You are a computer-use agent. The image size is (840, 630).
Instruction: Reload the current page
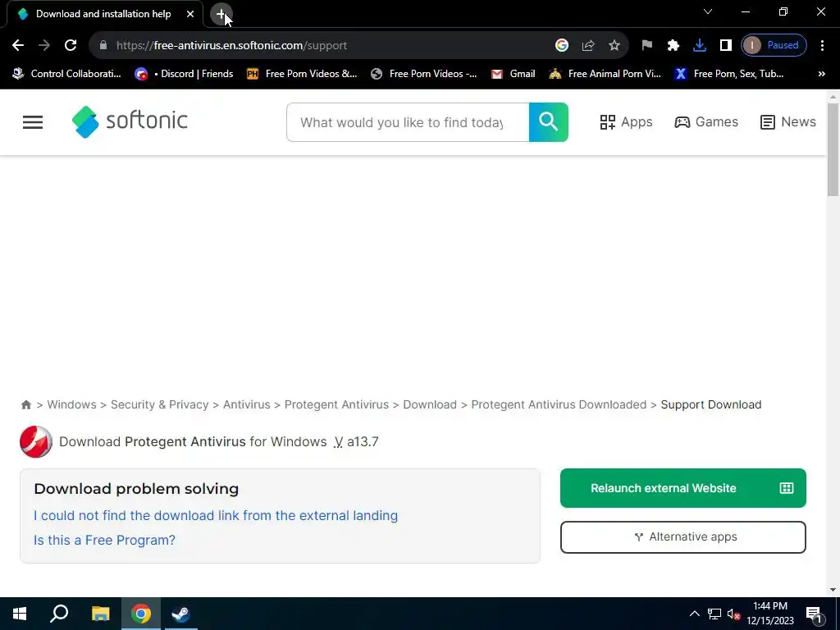71,45
